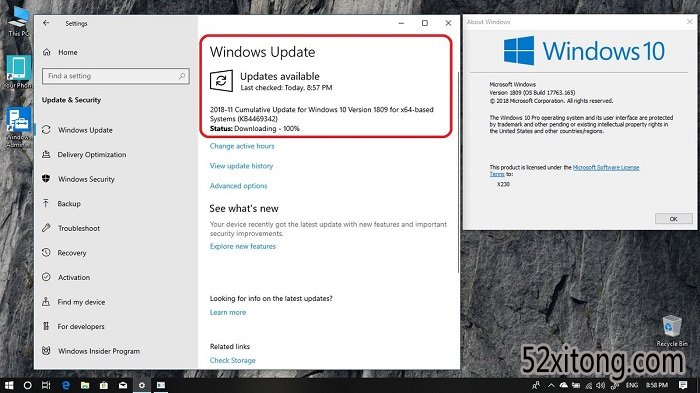
Task: Open Task View from the taskbar
Action: tap(46, 385)
